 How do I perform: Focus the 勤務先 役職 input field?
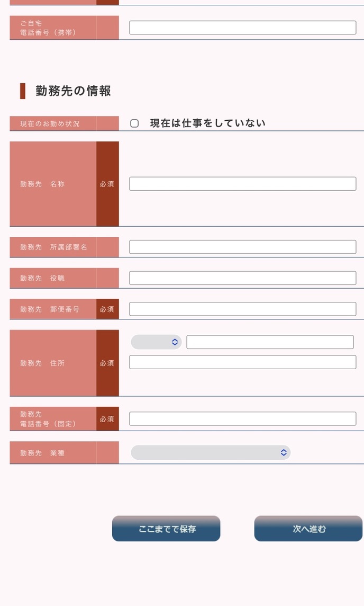click(x=243, y=278)
